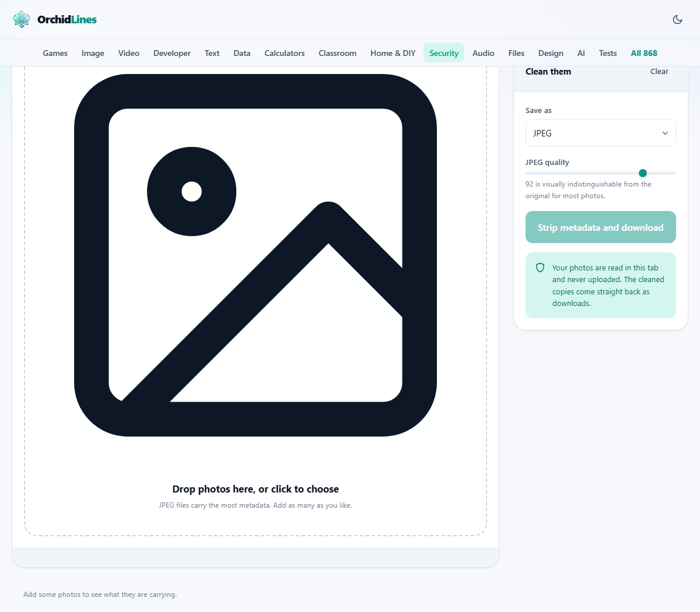Image resolution: width=700 pixels, height=612 pixels.
Task: Open the Developer category
Action: (172, 53)
